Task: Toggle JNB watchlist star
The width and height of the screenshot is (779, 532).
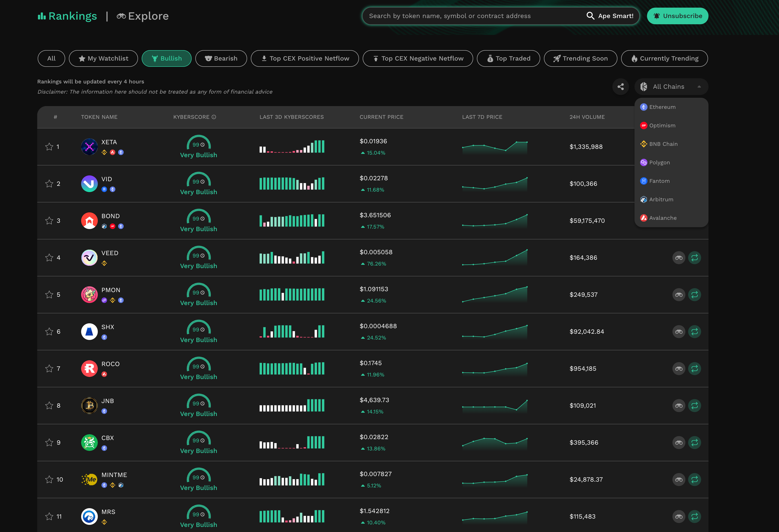Action: click(49, 406)
